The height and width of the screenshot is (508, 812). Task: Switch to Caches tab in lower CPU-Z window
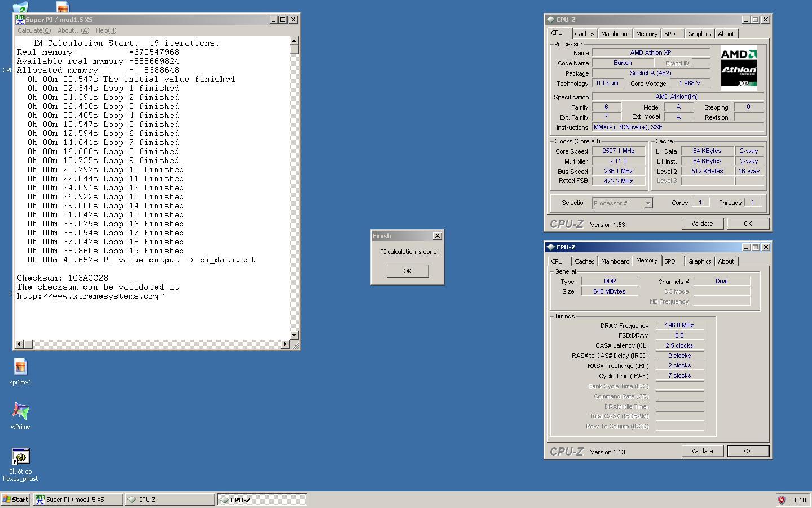click(584, 261)
